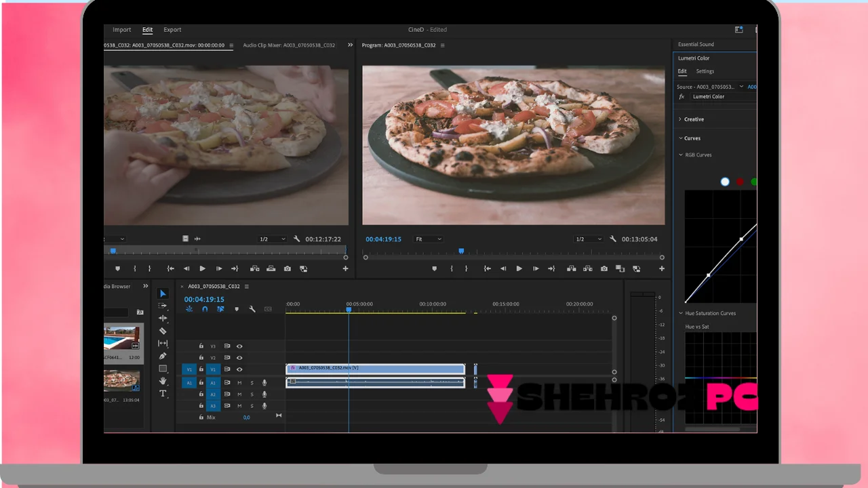Select the Hand tool
This screenshot has height=488, width=868.
tap(163, 381)
